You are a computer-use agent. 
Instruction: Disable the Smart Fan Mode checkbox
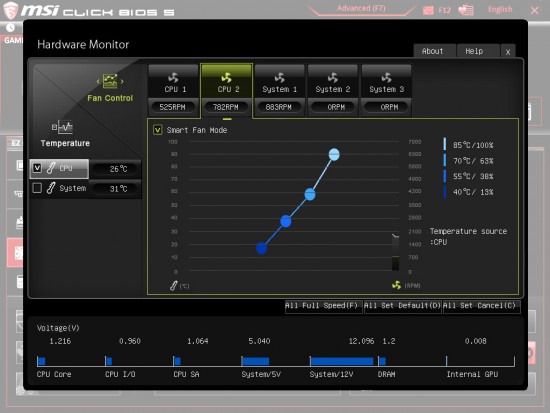tap(157, 130)
